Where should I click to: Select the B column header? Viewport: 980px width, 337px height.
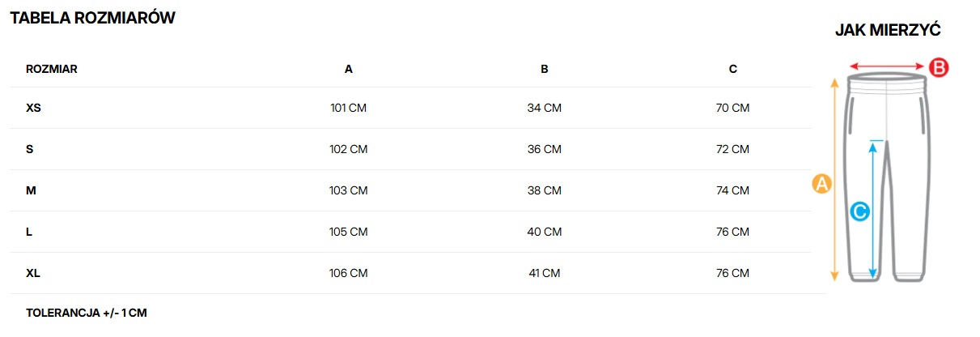(x=545, y=69)
